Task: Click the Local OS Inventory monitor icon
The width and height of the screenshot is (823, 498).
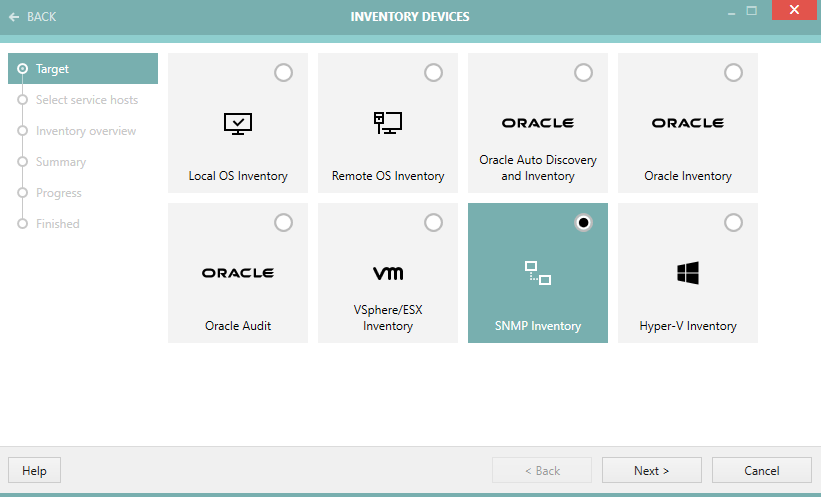Action: coord(238,124)
